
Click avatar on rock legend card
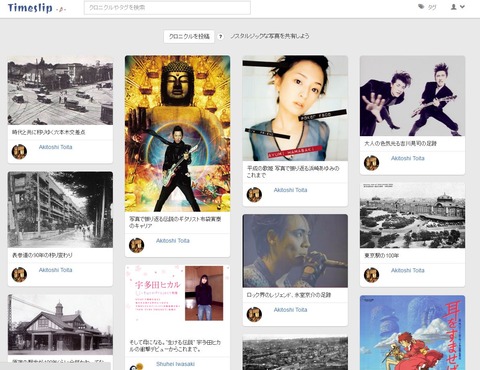point(254,314)
